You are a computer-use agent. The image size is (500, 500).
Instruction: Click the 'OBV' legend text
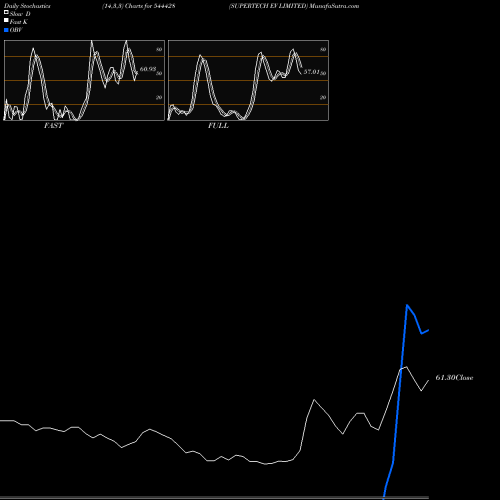click(x=16, y=30)
